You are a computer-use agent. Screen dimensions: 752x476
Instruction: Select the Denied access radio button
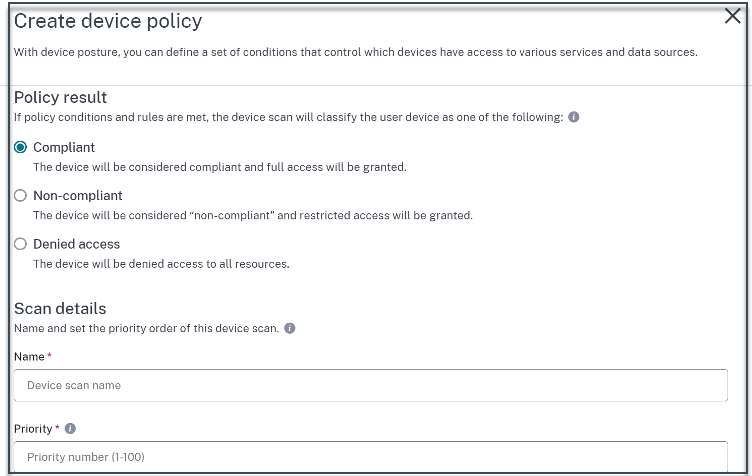pos(20,244)
